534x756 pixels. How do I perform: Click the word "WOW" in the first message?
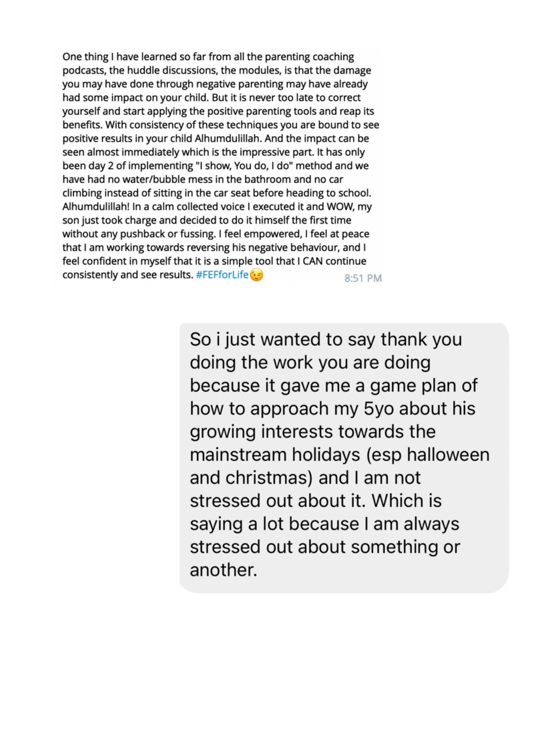(x=340, y=206)
